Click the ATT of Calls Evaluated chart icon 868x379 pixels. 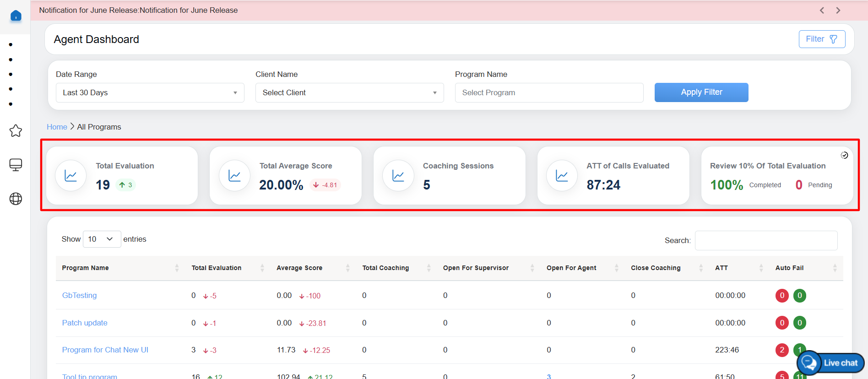562,176
